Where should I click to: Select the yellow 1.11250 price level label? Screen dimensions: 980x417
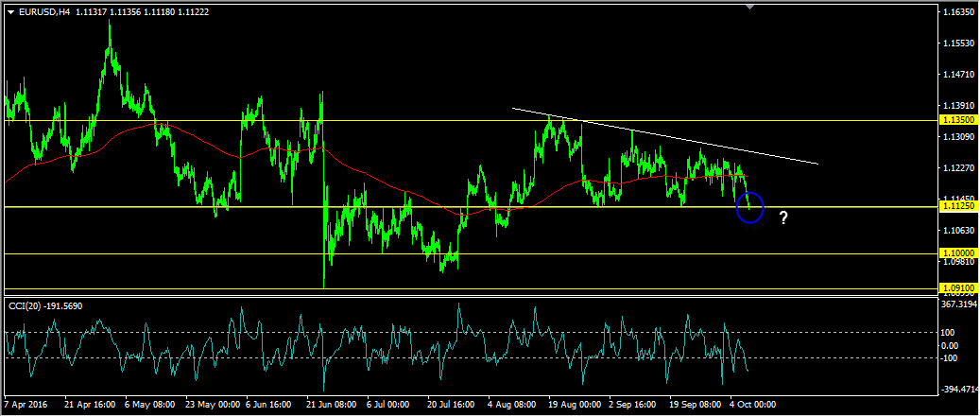point(958,207)
